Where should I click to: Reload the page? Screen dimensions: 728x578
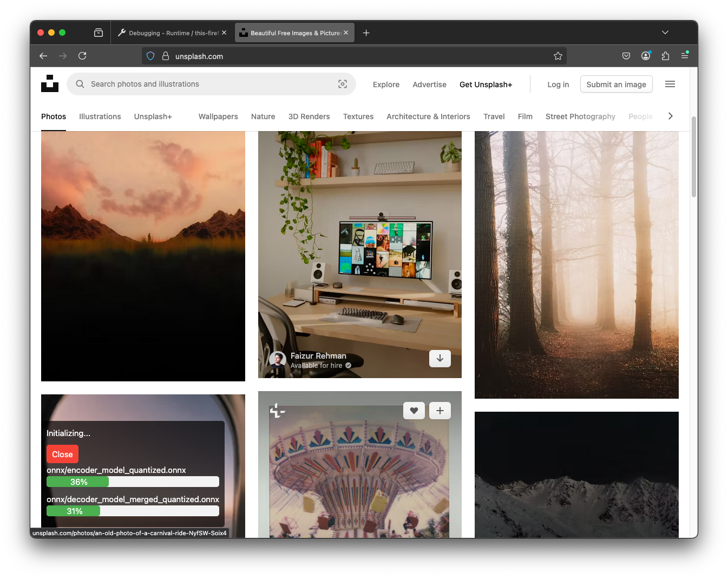[82, 56]
